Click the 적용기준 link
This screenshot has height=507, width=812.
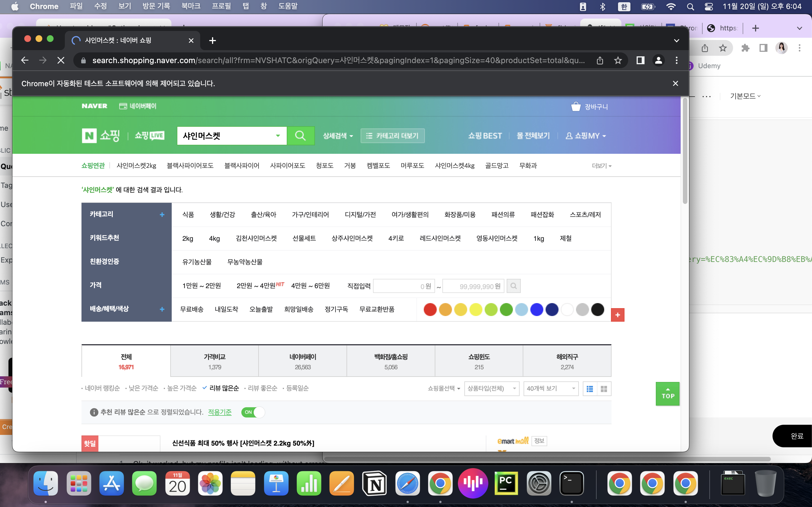220,412
